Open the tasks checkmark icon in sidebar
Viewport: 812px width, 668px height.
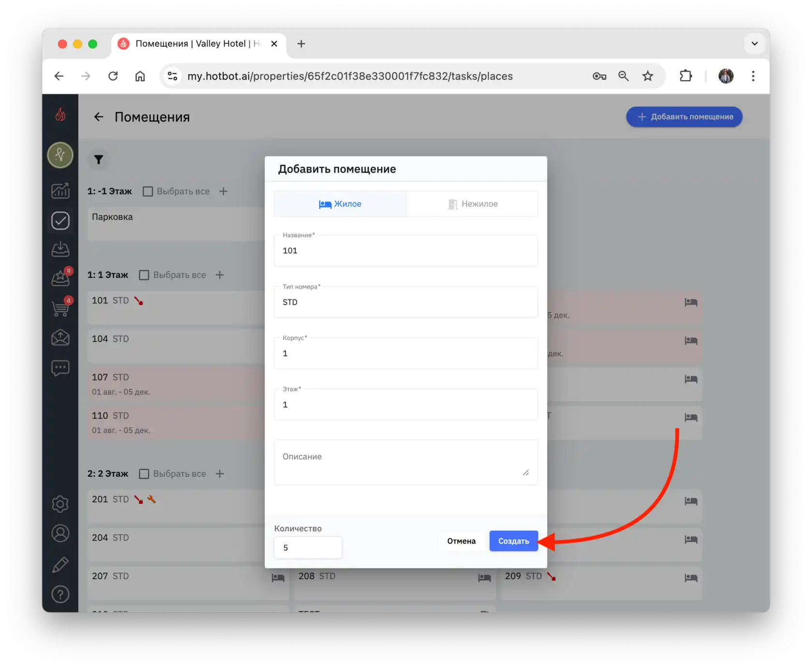[60, 220]
